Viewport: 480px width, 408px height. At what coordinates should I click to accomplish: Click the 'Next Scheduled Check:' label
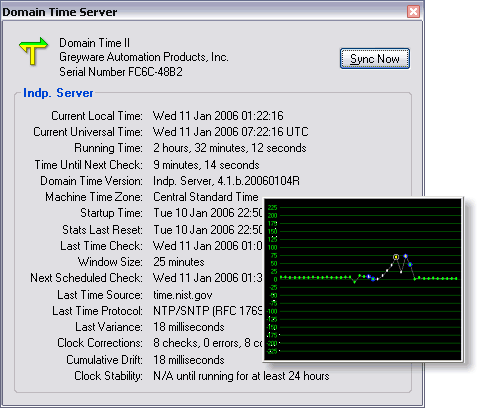click(x=86, y=278)
